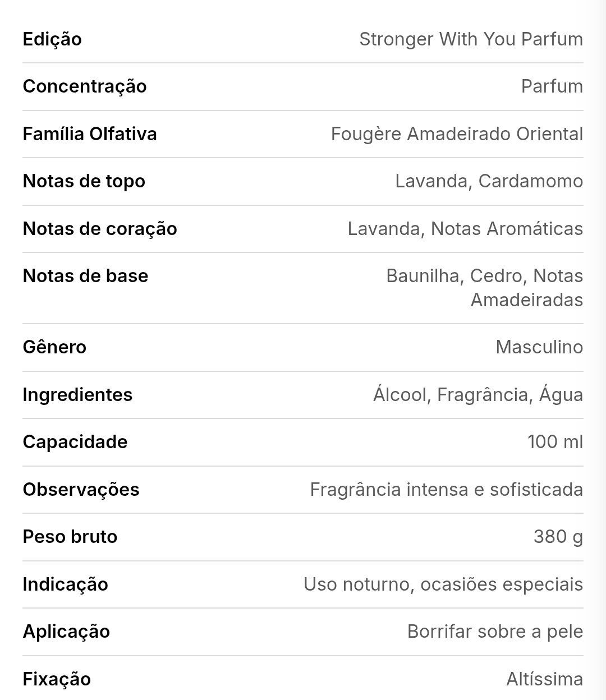606x700 pixels.
Task: Click the '100 ml' capacity value
Action: tap(555, 442)
